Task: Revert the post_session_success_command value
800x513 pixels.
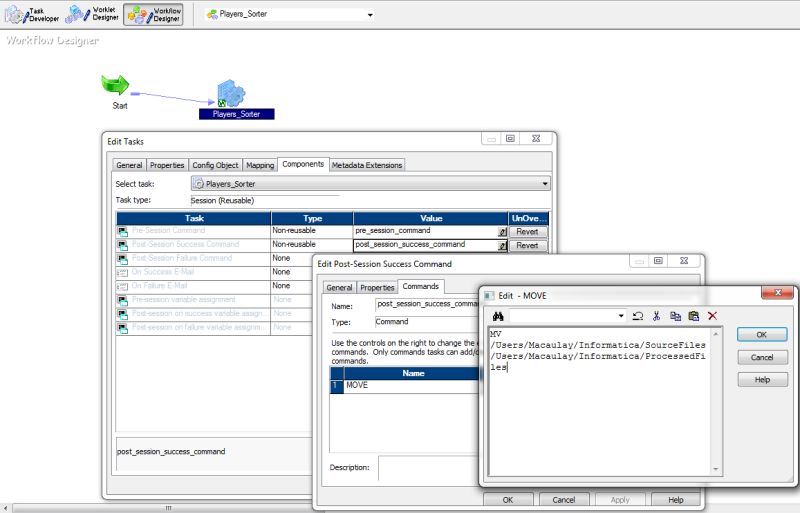Action: pos(528,246)
